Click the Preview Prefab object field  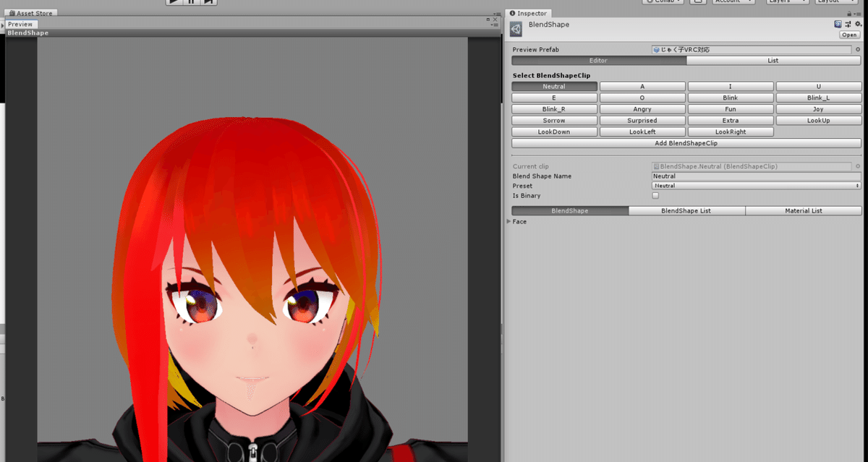click(752, 50)
